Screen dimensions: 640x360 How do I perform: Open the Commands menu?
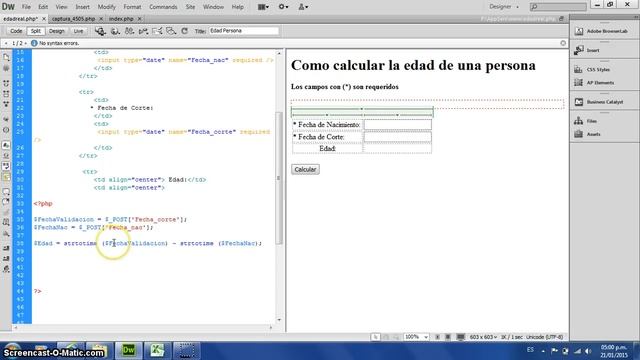pyautogui.click(x=163, y=7)
